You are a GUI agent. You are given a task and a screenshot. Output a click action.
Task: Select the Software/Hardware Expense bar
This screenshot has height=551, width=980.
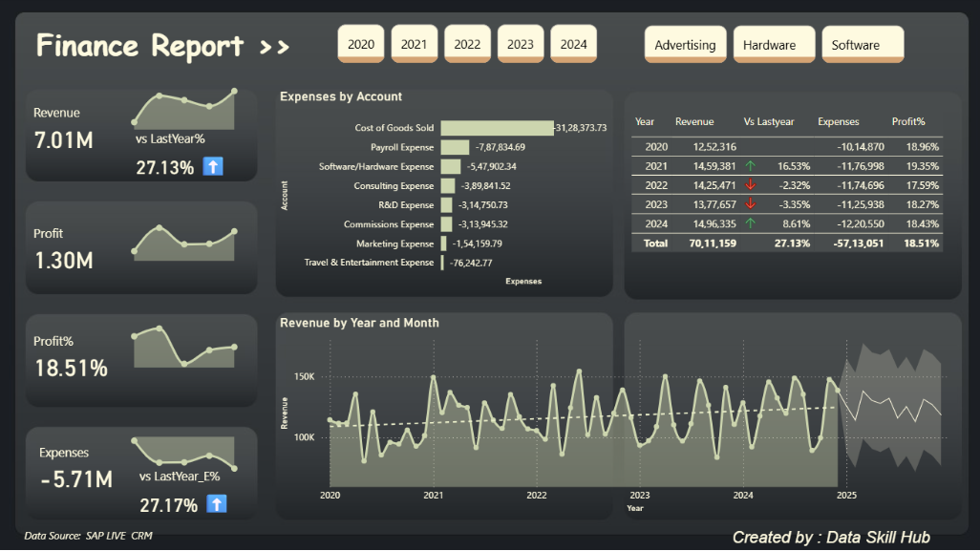pos(451,166)
